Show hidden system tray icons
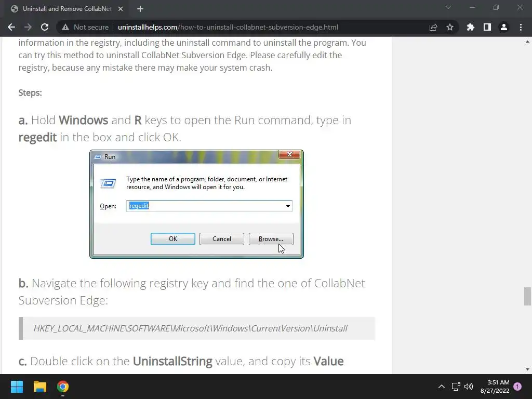Screen dimensions: 532x399 (442, 387)
